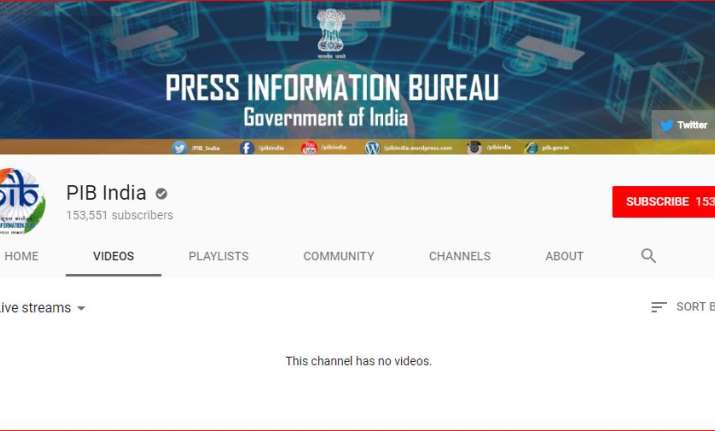Subscribe to the PIB India channel
The height and width of the screenshot is (431, 715).
click(663, 202)
